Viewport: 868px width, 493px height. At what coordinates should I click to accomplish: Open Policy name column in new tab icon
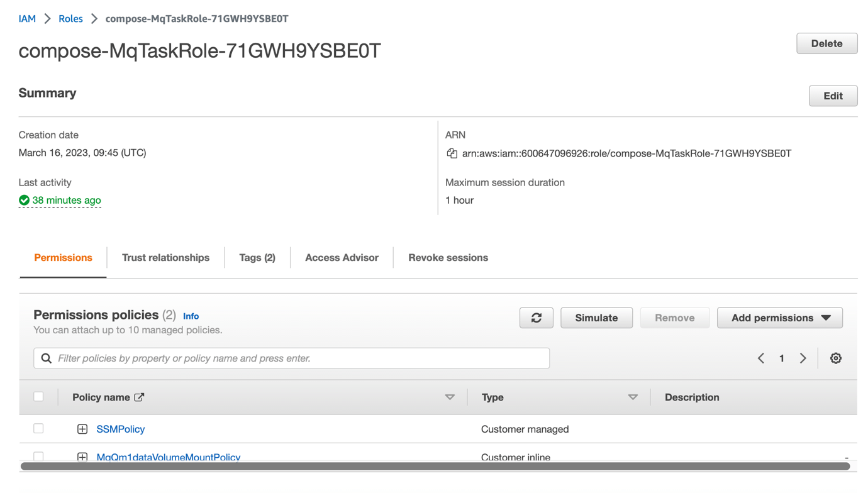coord(139,397)
